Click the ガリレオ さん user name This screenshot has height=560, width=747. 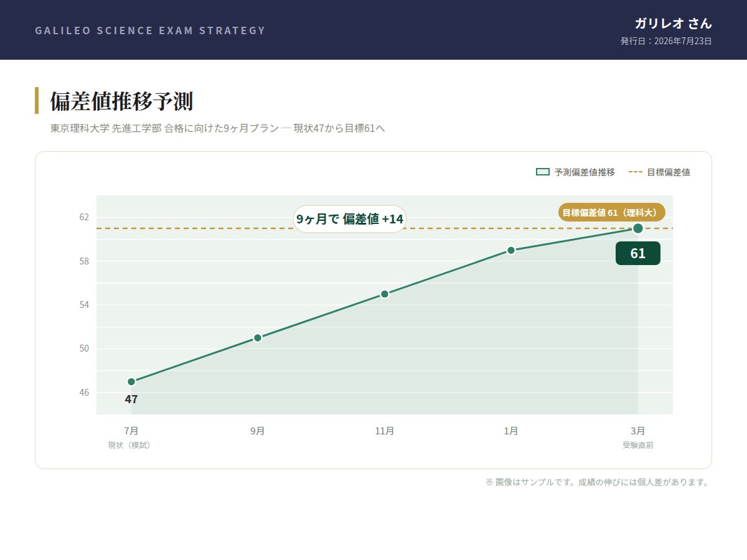tap(673, 24)
